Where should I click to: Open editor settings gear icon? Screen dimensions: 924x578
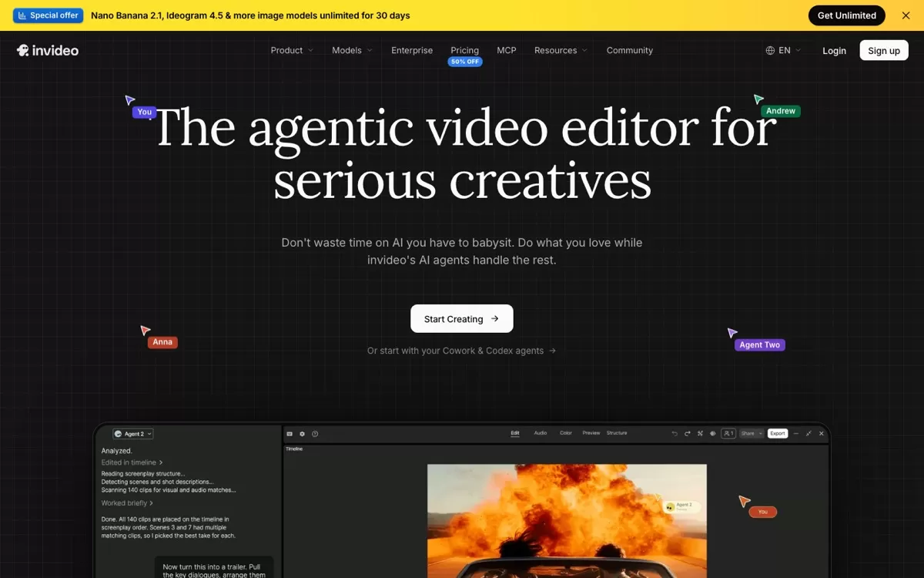pyautogui.click(x=302, y=434)
